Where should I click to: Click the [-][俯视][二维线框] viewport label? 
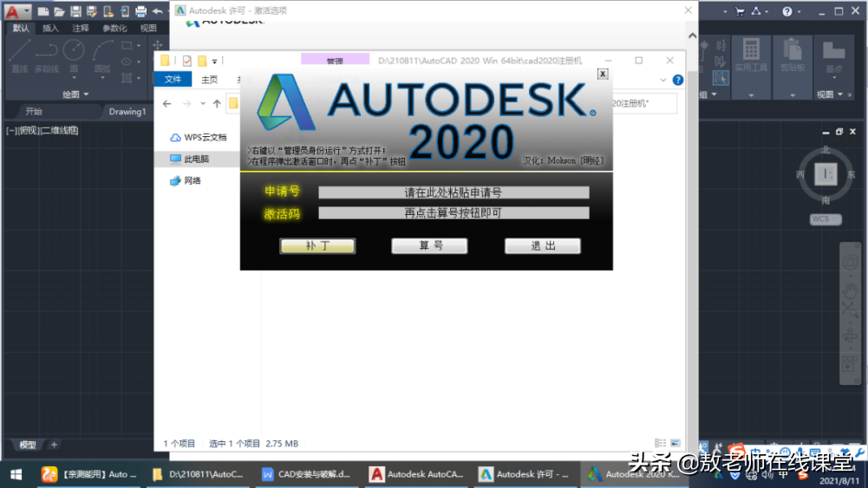pos(42,131)
